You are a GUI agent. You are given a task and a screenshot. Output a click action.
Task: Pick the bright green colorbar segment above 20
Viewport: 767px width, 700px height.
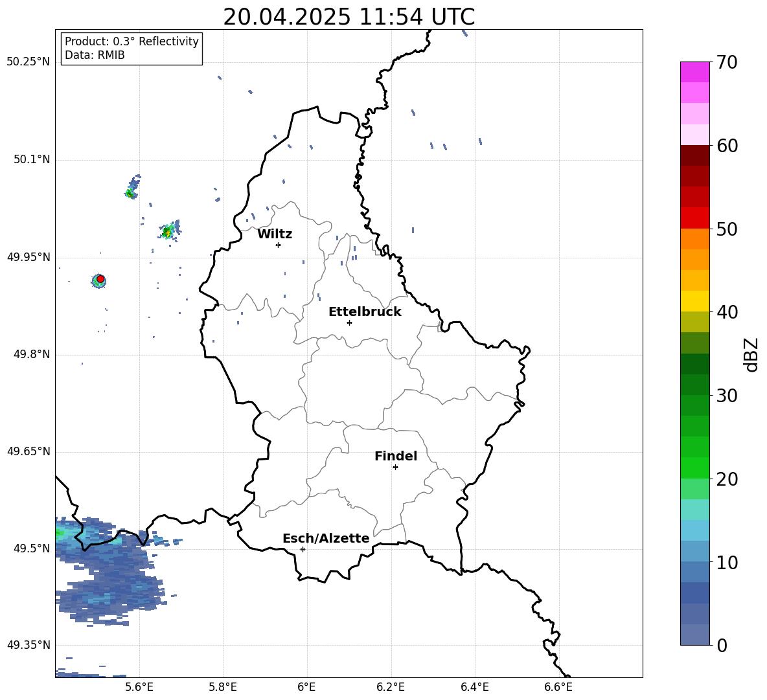pos(694,468)
